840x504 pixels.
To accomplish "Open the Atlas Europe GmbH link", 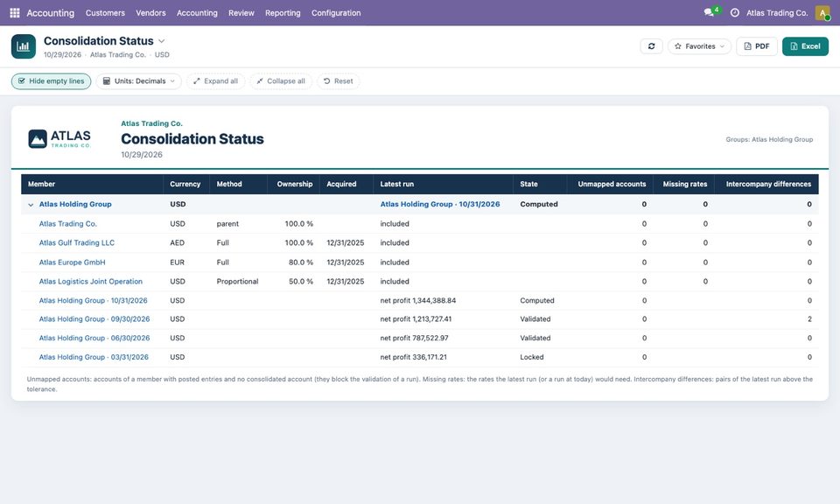I will (x=73, y=262).
